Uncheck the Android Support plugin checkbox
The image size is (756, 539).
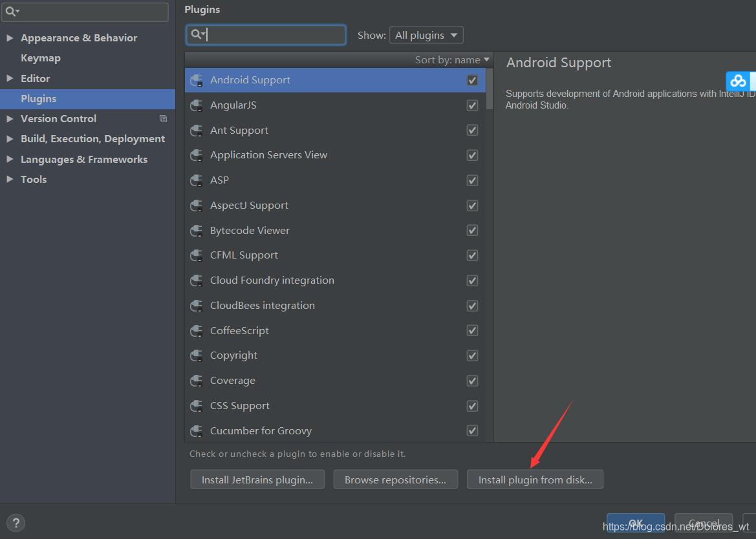tap(473, 80)
